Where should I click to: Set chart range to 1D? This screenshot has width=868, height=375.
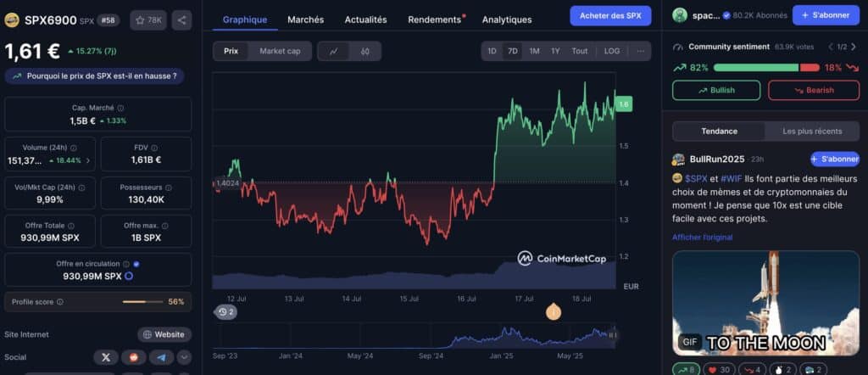pyautogui.click(x=492, y=51)
